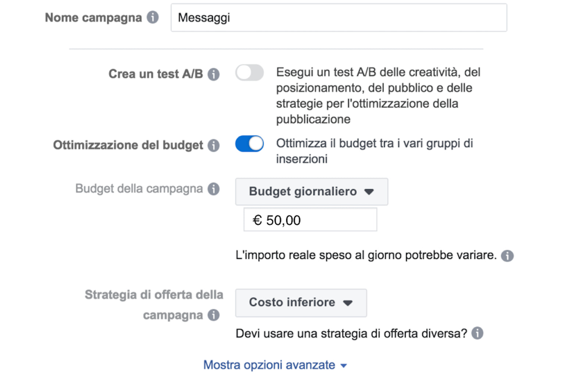Disable the Ottimizzazione del budget toggle
The width and height of the screenshot is (588, 392).
[x=250, y=144]
